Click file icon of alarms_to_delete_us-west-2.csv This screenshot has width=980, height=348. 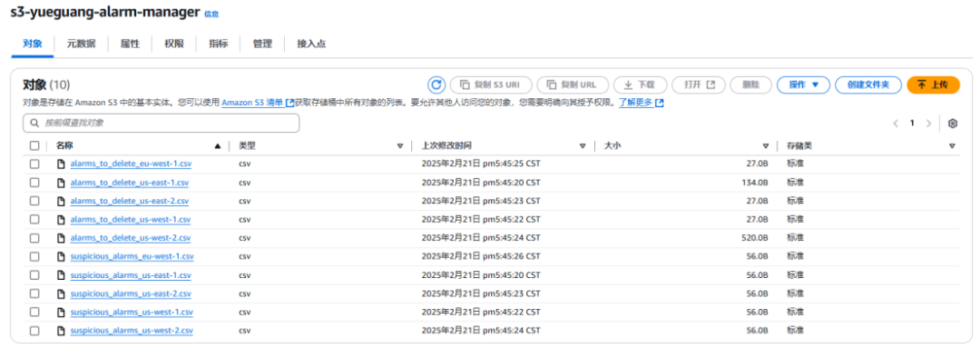61,238
